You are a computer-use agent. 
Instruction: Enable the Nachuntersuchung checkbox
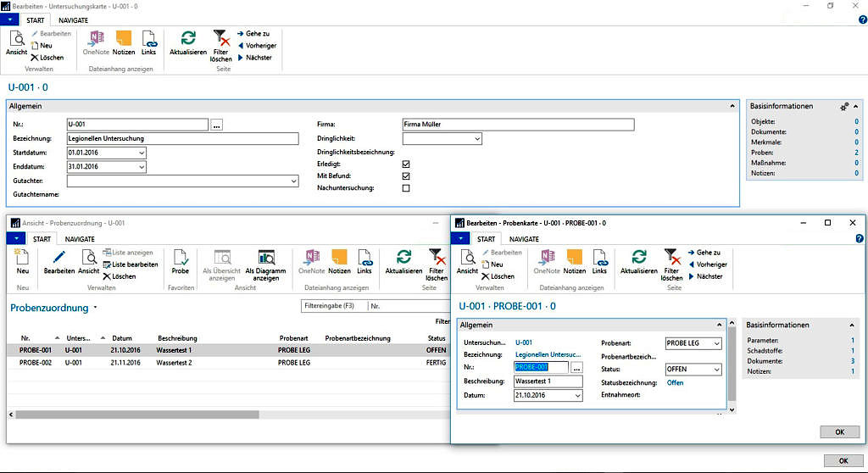pyautogui.click(x=406, y=188)
